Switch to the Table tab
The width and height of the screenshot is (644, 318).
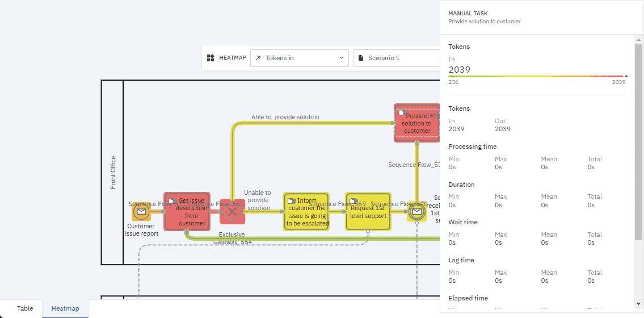point(25,308)
